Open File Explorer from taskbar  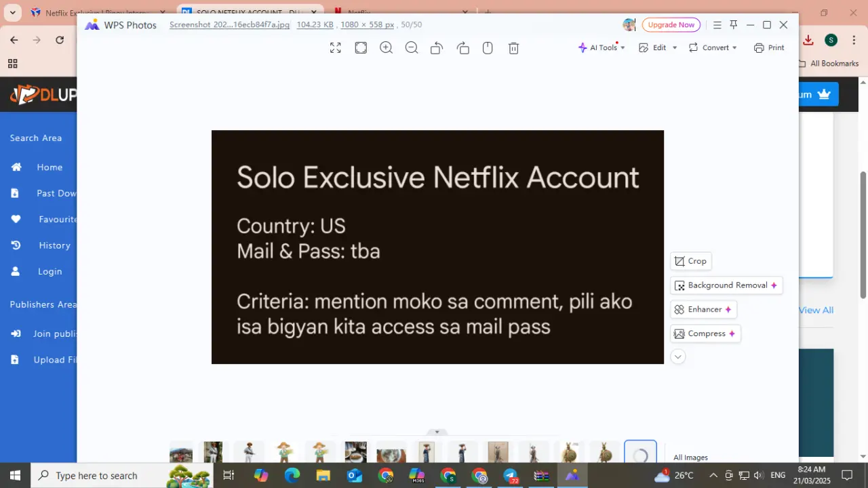point(323,475)
